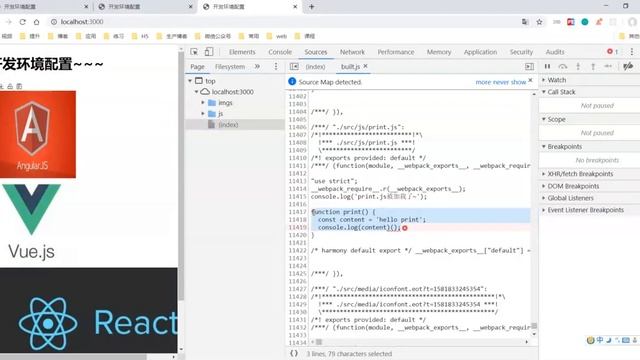The width and height of the screenshot is (640, 360).
Task: Click the translate page icon in address bar
Action: click(525, 22)
